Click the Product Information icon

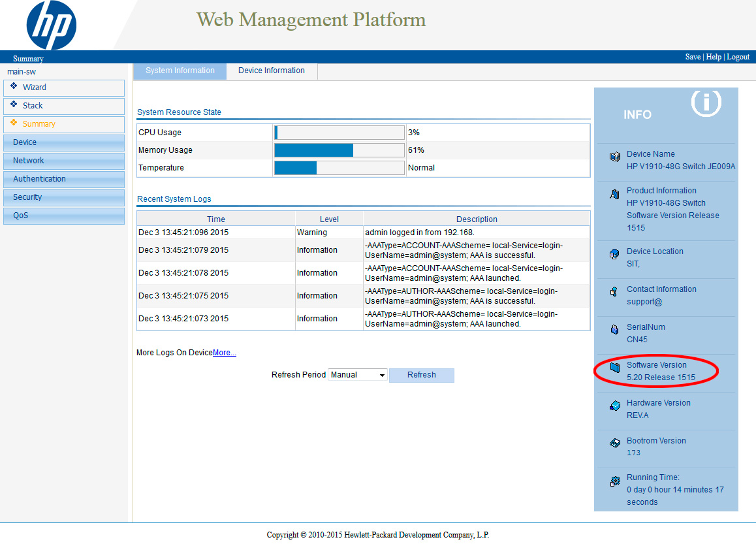615,194
